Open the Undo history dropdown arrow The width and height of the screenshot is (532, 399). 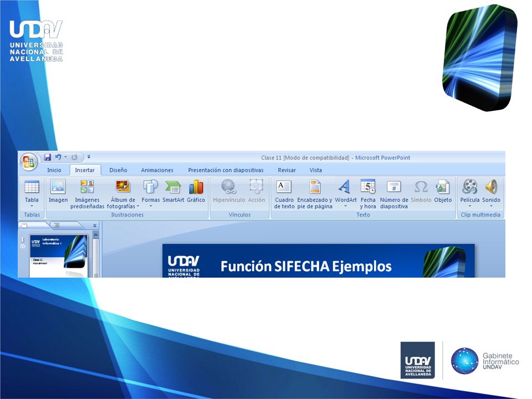pos(65,157)
